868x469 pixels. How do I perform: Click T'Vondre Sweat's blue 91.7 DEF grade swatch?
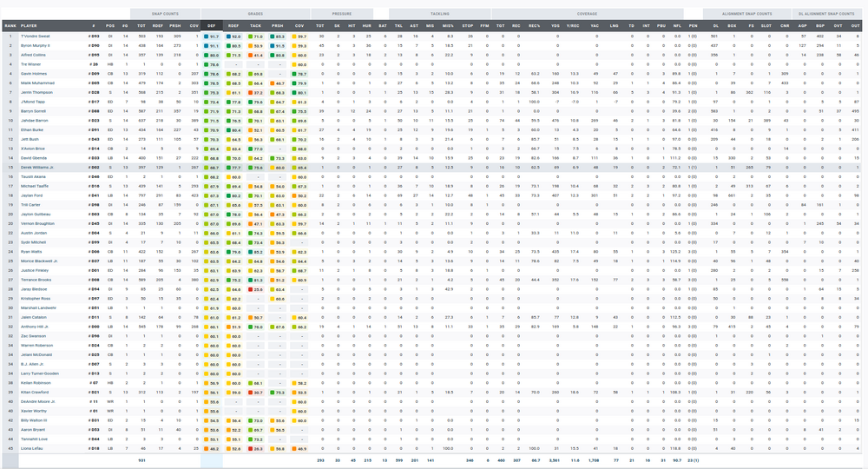click(x=212, y=36)
